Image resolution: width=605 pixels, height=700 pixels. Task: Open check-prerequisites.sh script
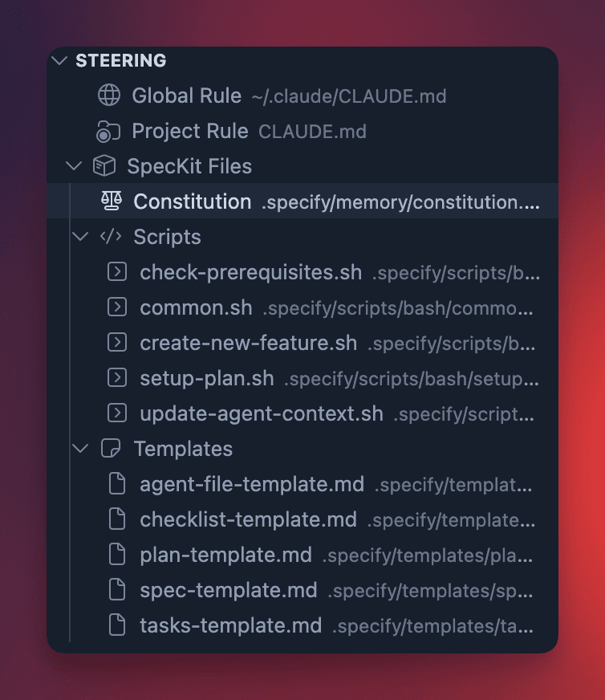[x=251, y=272]
